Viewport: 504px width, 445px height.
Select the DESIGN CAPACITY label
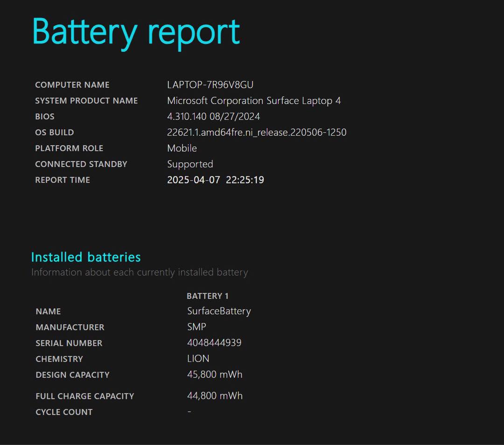[73, 375]
